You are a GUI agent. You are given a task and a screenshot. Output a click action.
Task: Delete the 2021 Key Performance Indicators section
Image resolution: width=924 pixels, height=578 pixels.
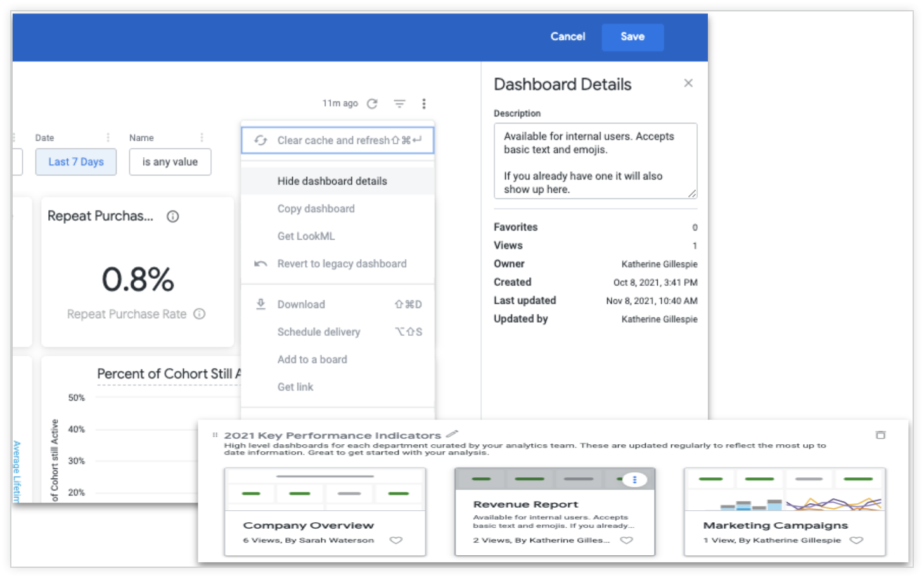[880, 435]
